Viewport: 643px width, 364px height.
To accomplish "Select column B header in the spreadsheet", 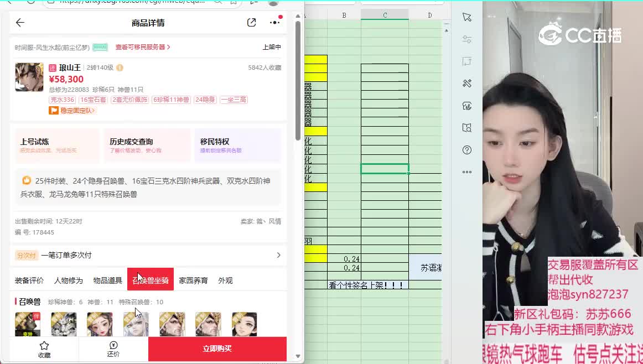I will coord(344,15).
